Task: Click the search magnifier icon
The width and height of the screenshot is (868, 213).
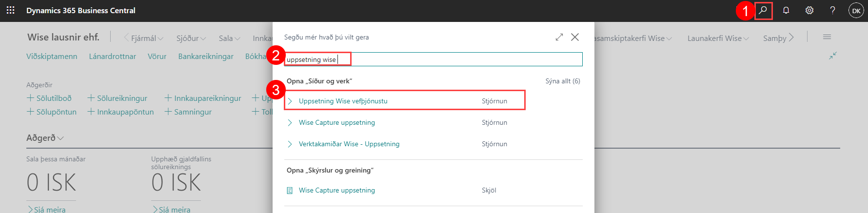Action: coord(763,10)
